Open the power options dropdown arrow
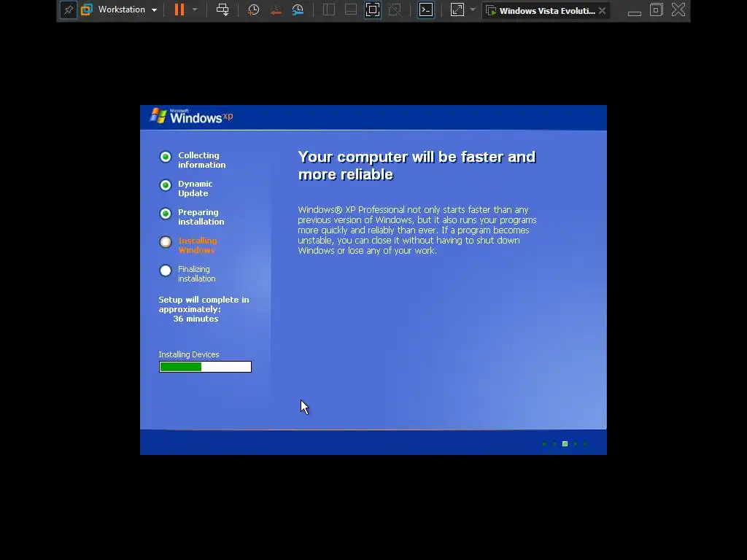747x560 pixels. (x=195, y=9)
